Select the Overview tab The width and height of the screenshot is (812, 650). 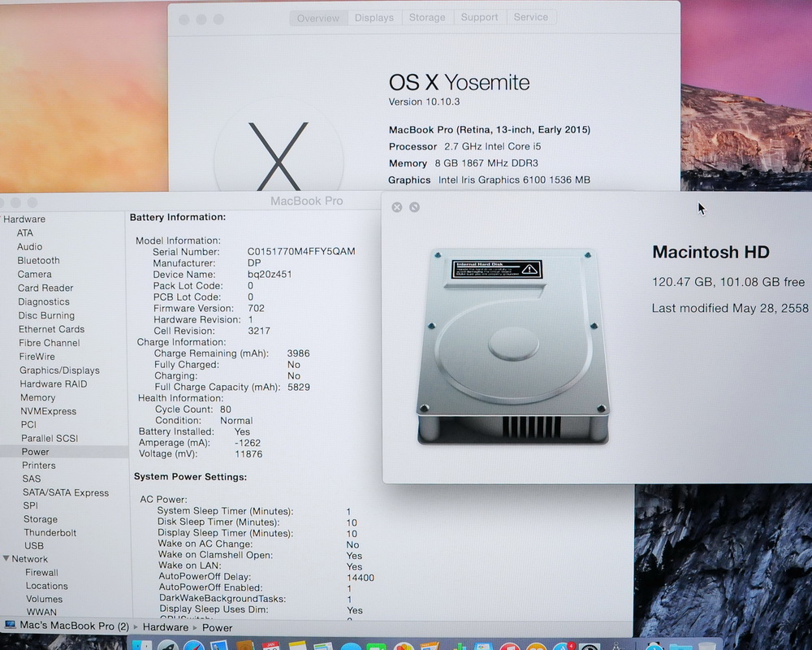[x=318, y=18]
